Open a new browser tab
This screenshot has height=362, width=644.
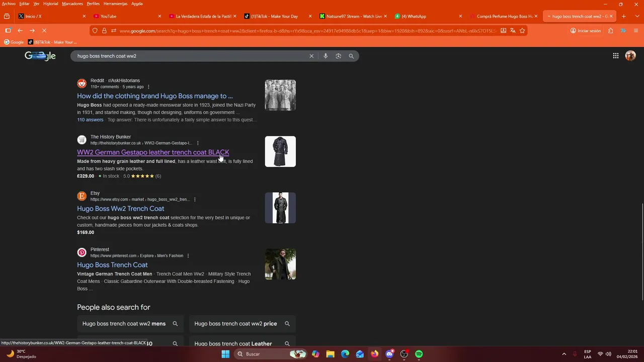[623, 16]
